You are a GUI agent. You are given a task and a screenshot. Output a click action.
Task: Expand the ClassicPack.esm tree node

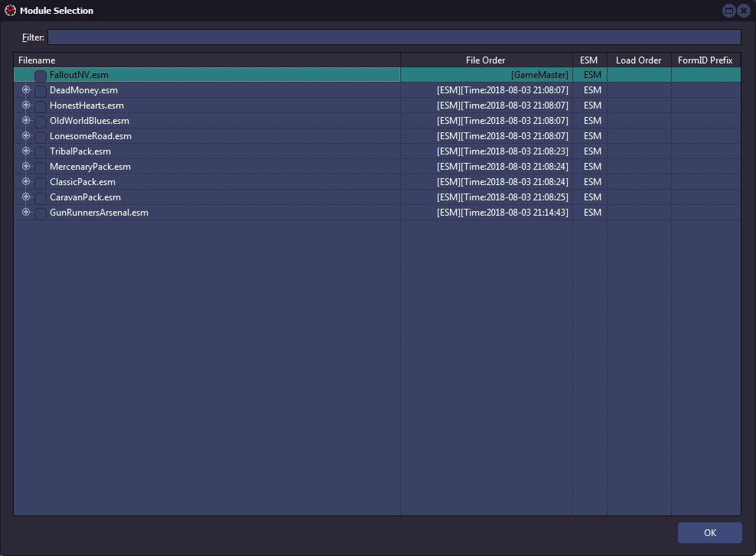[26, 182]
